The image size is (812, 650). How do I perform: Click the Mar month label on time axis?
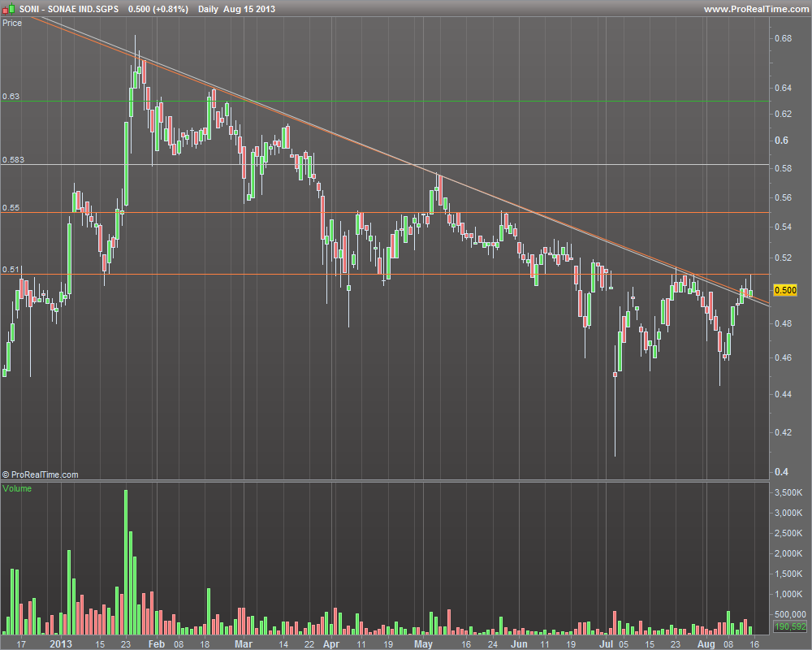tap(244, 643)
